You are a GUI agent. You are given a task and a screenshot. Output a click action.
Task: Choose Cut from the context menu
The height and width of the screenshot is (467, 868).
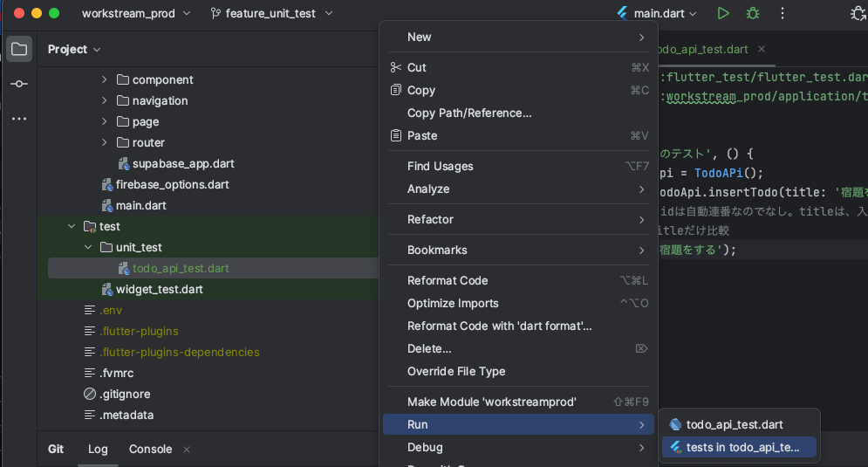click(519, 67)
